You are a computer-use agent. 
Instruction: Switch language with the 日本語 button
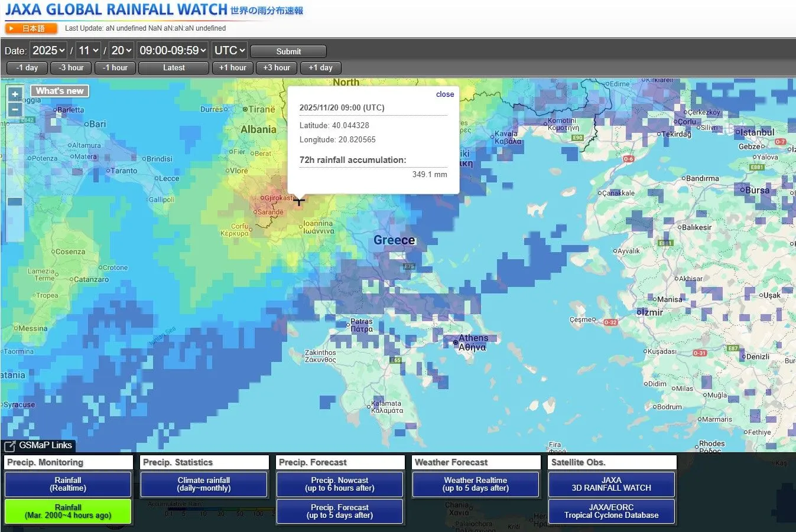(x=32, y=28)
